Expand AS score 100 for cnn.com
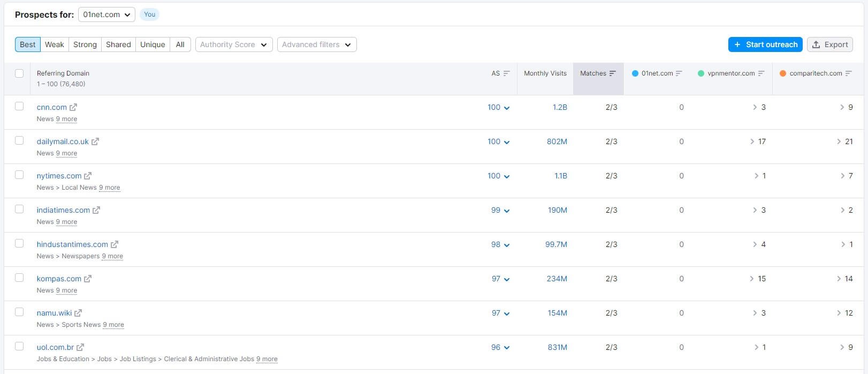The image size is (868, 374). (499, 107)
